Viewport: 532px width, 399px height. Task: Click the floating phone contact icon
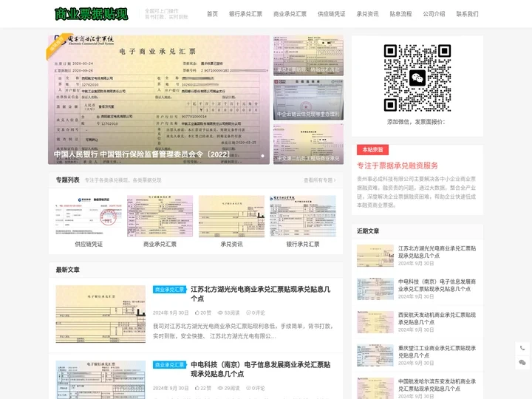click(522, 348)
